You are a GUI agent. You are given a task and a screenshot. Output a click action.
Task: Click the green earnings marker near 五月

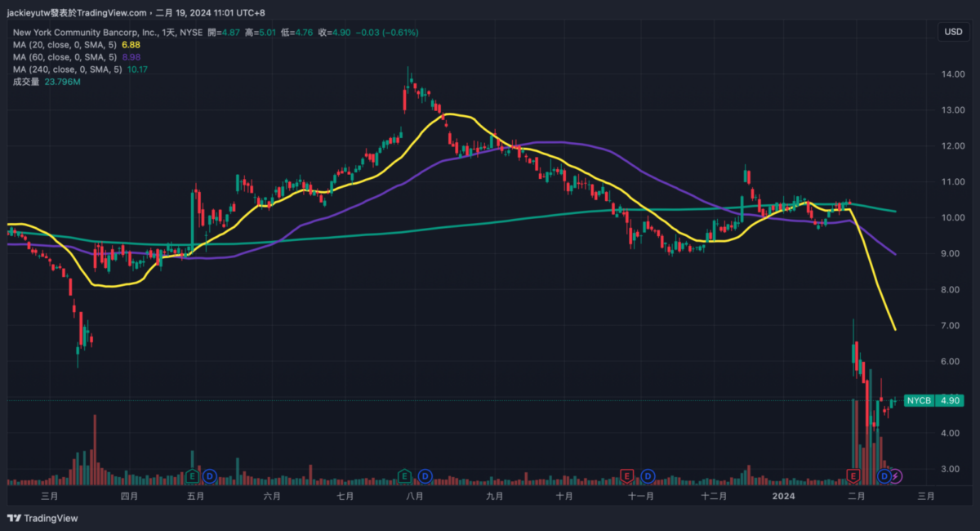point(192,475)
